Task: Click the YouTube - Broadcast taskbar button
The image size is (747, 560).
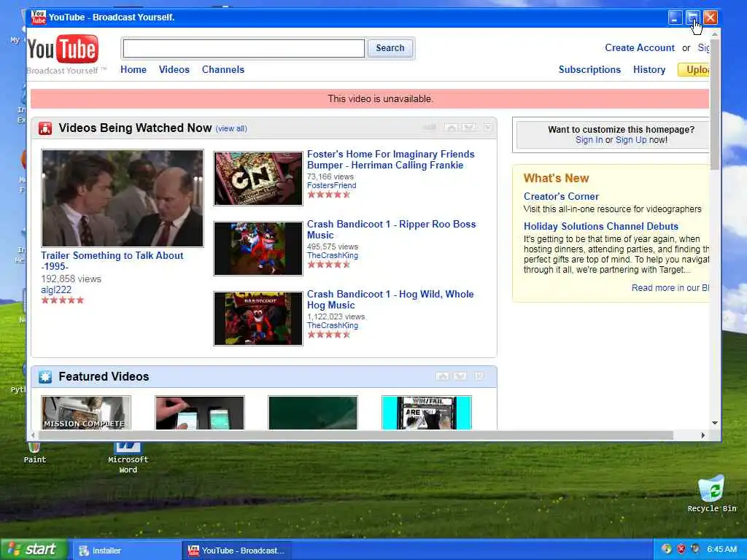Action: [237, 551]
